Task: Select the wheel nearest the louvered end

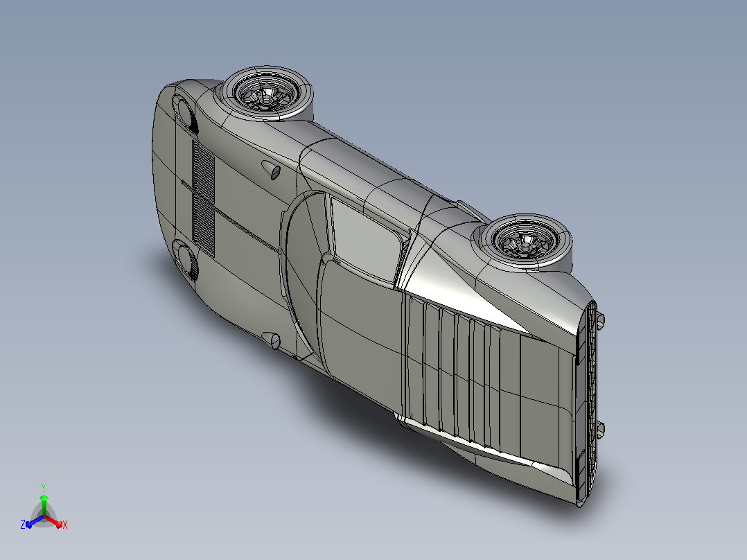Action: click(527, 242)
